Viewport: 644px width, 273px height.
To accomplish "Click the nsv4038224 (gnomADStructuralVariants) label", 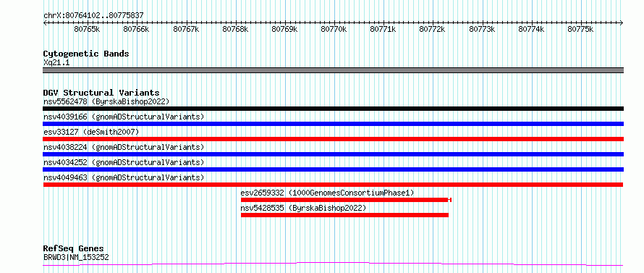I will pyautogui.click(x=124, y=147).
